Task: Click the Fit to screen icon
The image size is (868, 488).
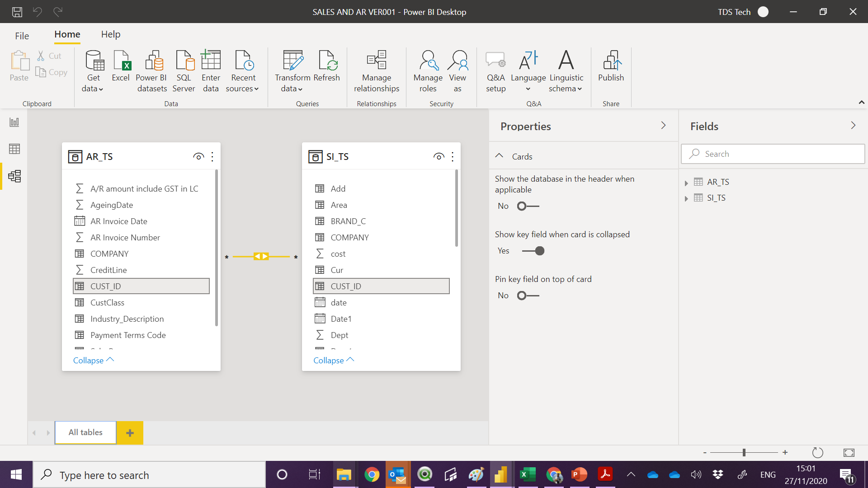Action: [x=849, y=452]
